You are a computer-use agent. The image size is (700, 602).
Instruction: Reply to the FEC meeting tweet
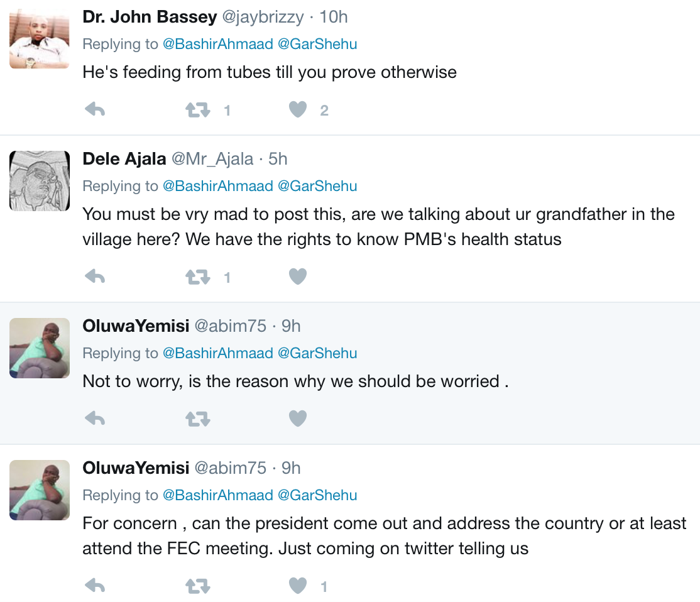[95, 587]
